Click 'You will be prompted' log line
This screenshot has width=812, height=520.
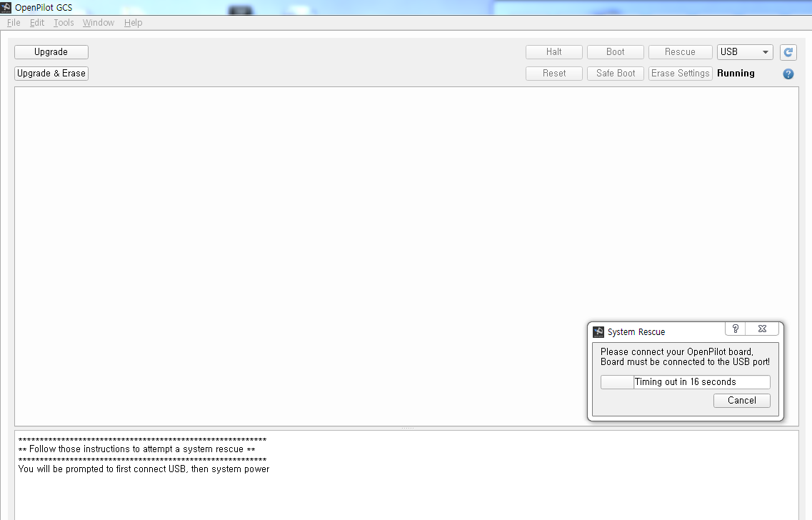tap(144, 469)
